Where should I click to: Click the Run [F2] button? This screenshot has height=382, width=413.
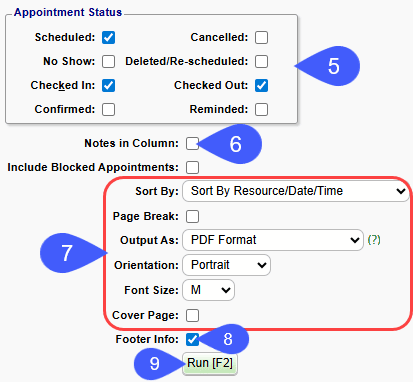pyautogui.click(x=210, y=363)
